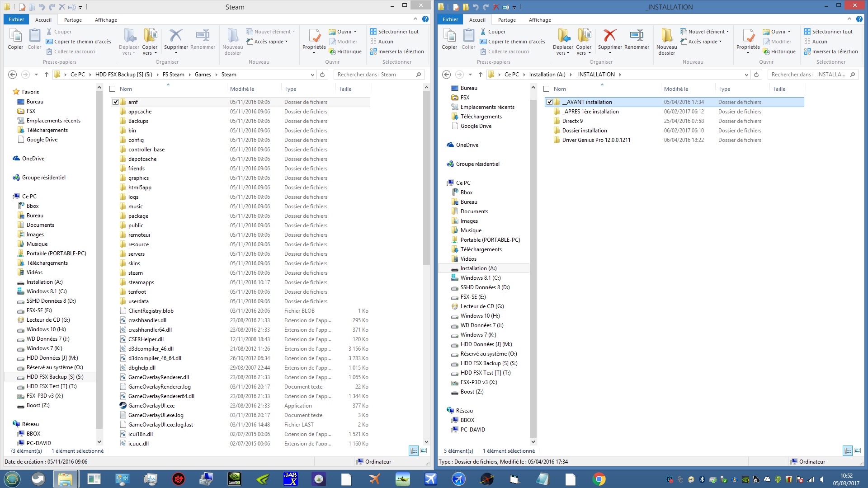Viewport: 868px width, 488px height.
Task: Sort Steam files by Modifié le column
Action: 254,89
